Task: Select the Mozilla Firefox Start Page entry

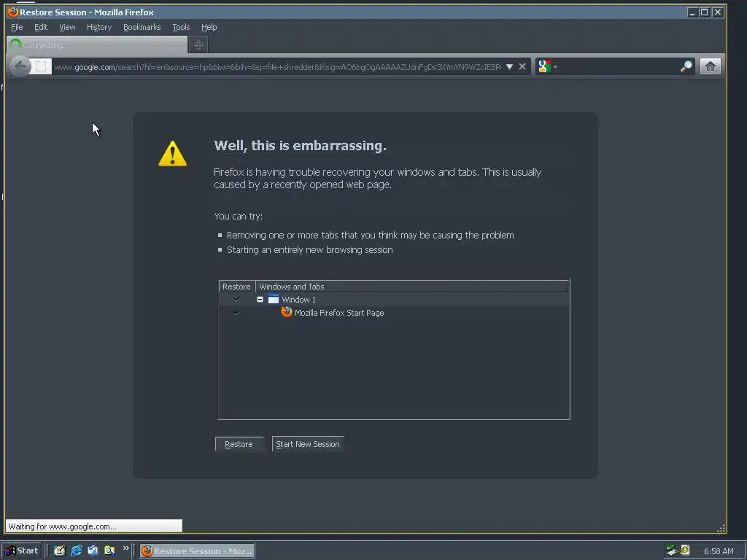Action: (339, 313)
